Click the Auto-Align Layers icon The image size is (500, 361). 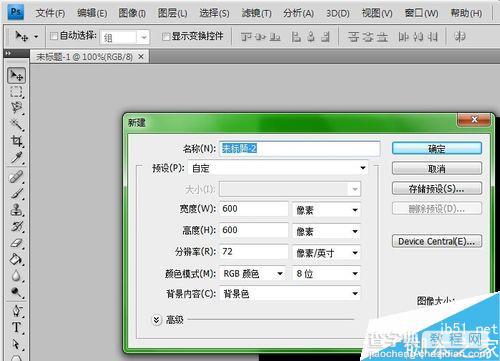coord(460,36)
